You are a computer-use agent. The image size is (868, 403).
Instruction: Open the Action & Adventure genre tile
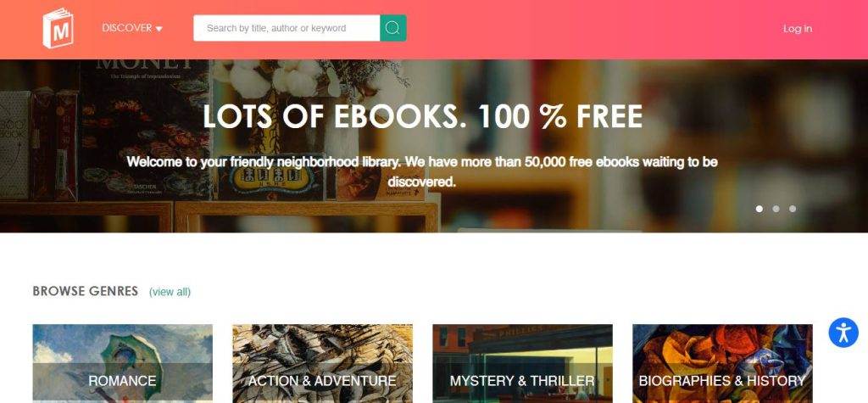point(322,364)
